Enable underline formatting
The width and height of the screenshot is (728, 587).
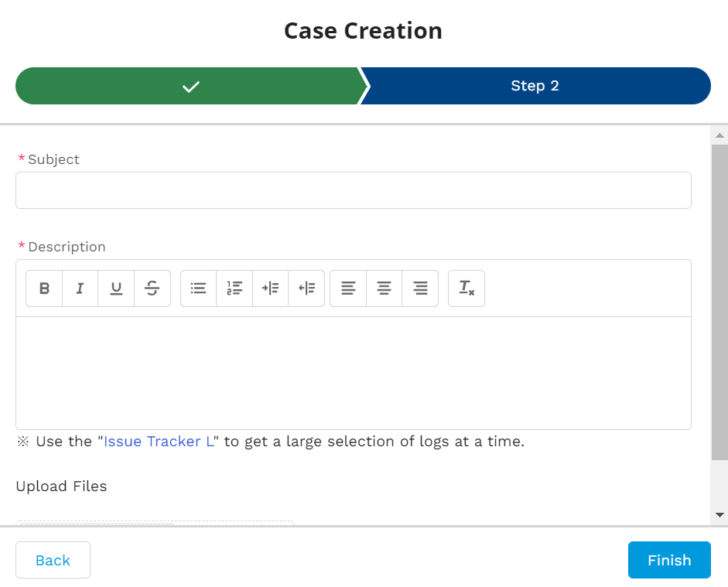[x=116, y=288]
